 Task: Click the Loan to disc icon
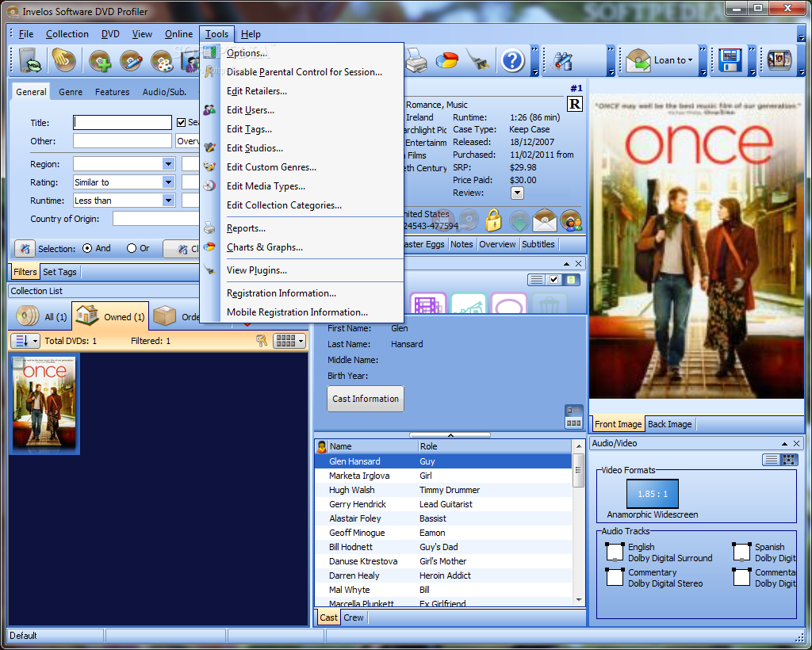[638, 61]
